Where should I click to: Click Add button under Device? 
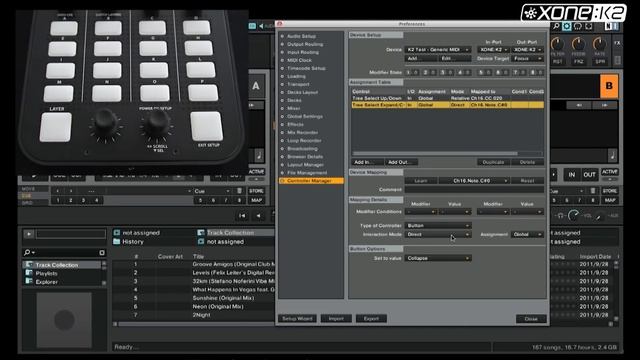tap(421, 58)
